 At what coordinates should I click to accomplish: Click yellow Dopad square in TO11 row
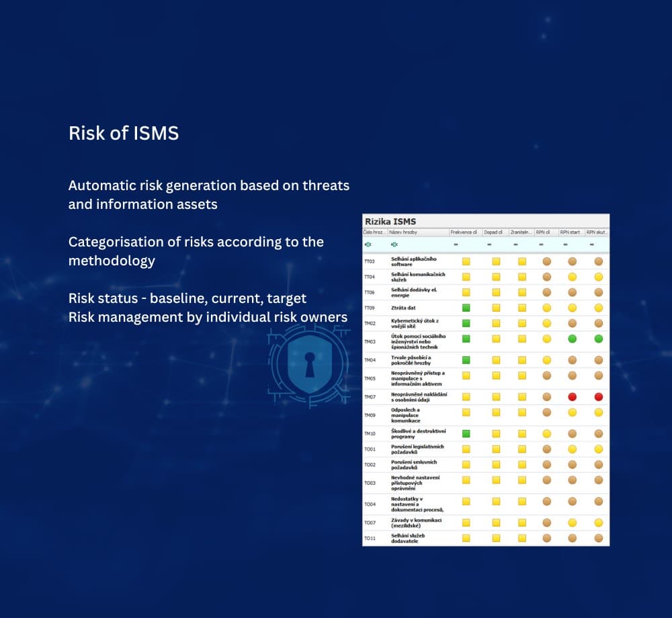[497, 538]
